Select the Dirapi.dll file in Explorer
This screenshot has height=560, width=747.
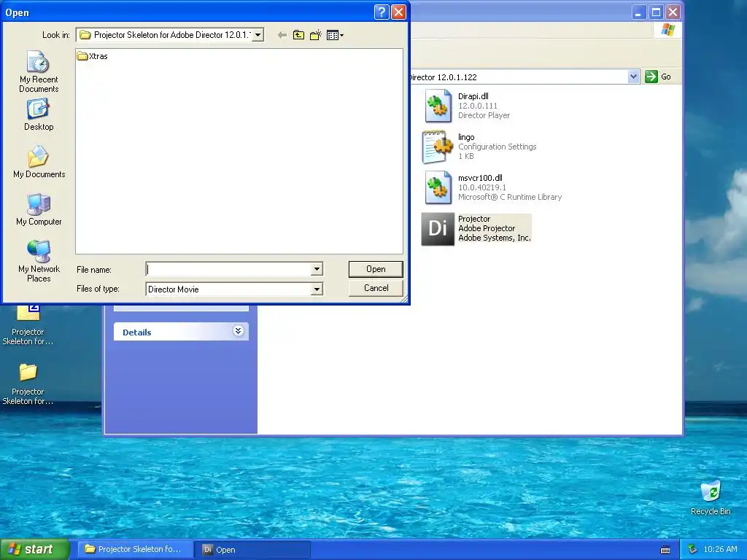(x=467, y=106)
